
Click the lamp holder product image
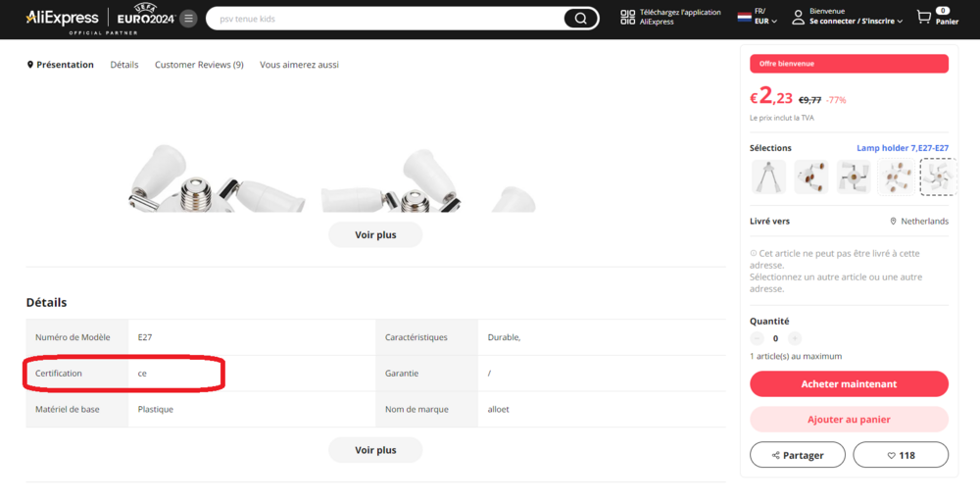(331, 178)
